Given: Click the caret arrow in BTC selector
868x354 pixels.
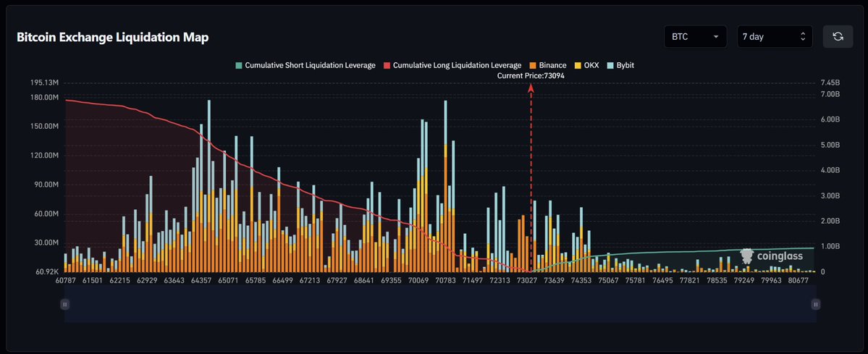Looking at the screenshot, I should [716, 36].
